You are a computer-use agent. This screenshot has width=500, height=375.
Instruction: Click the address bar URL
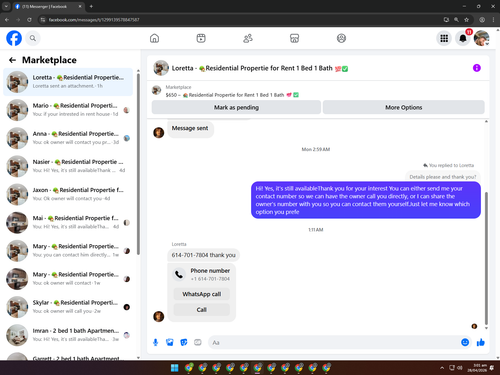[94, 20]
